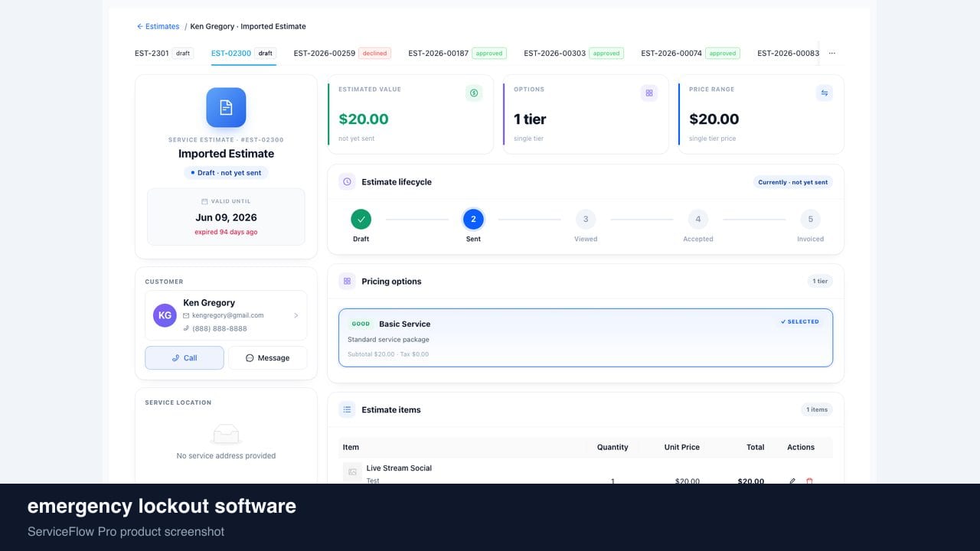
Task: Click the blue document estimate icon
Action: pyautogui.click(x=226, y=107)
